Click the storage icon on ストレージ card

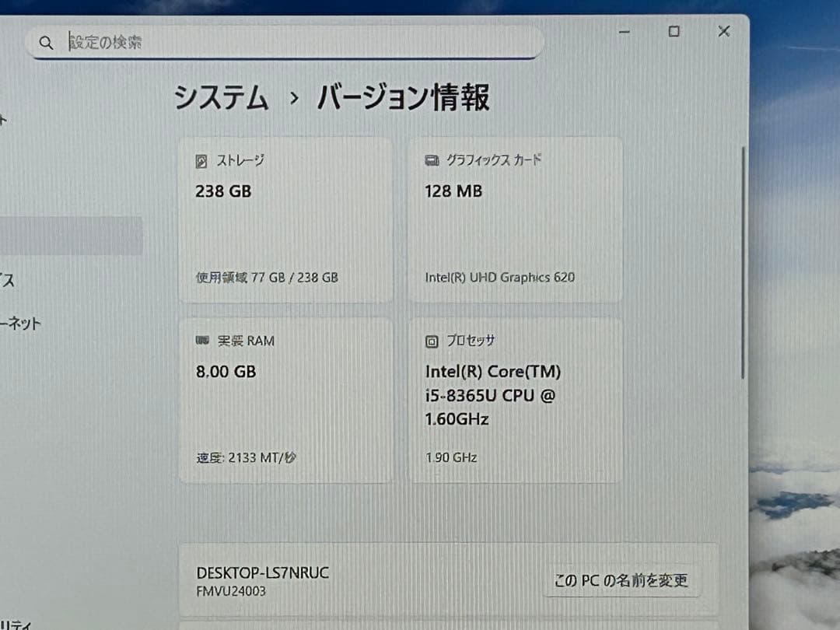tap(202, 160)
